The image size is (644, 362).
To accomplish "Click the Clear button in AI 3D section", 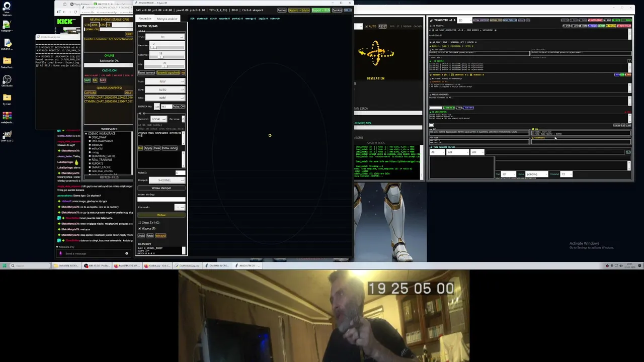I will point(157,148).
